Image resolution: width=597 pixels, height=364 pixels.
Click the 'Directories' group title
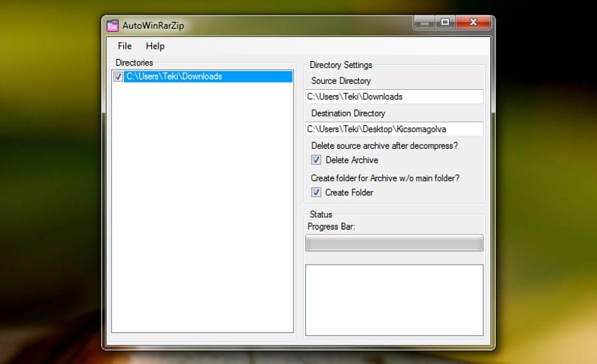click(x=134, y=63)
